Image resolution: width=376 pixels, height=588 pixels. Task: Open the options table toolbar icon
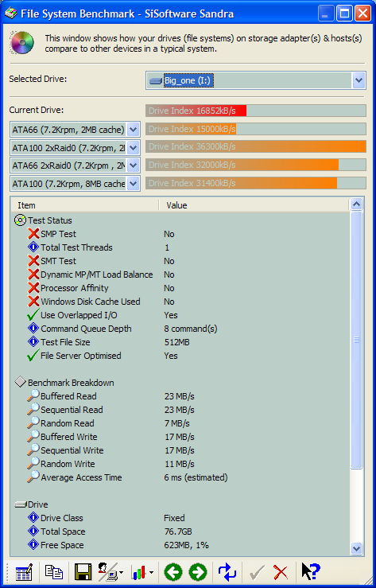[x=24, y=572]
